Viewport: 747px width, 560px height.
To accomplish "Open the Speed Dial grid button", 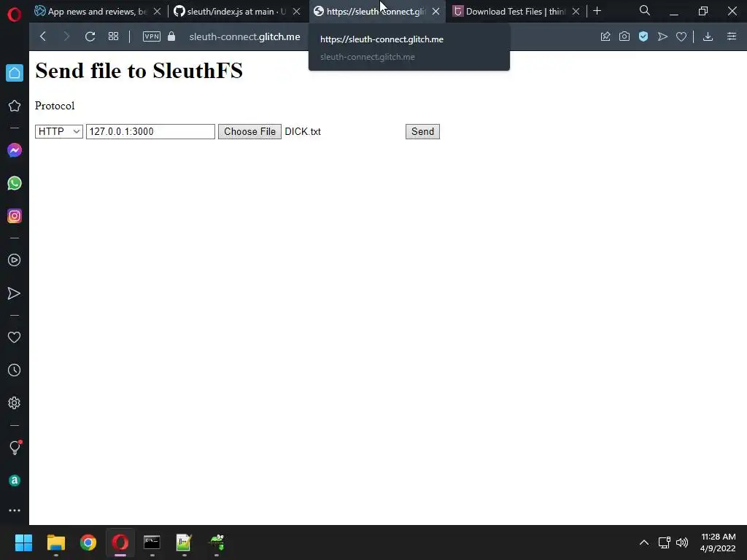I will tap(113, 36).
